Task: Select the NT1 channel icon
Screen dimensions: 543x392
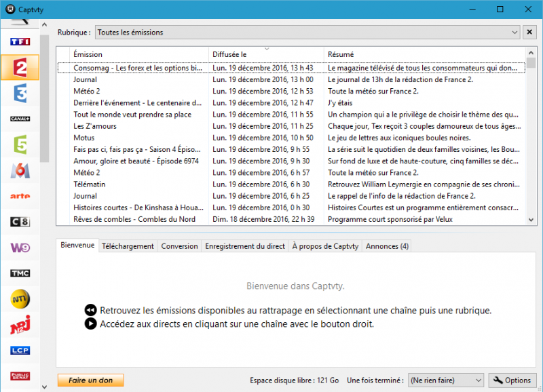Action: pyautogui.click(x=20, y=298)
